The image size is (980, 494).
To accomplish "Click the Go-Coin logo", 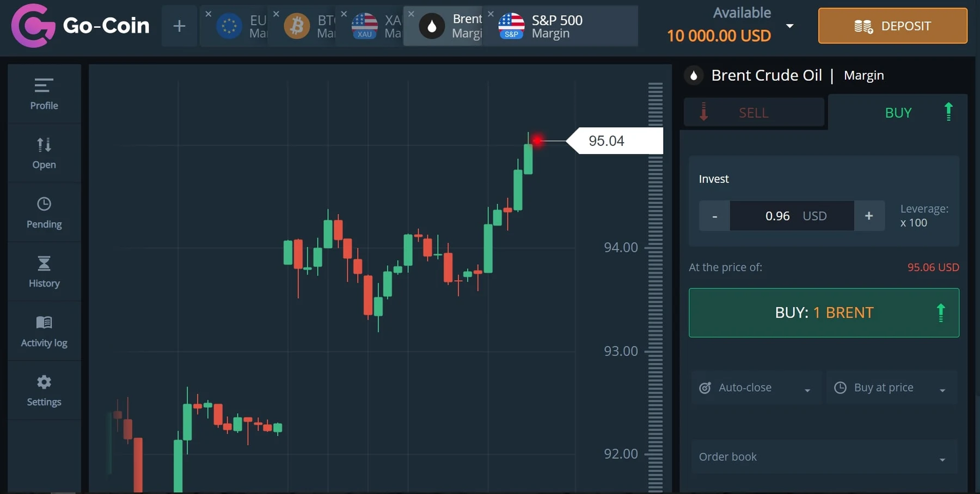I will tap(80, 26).
